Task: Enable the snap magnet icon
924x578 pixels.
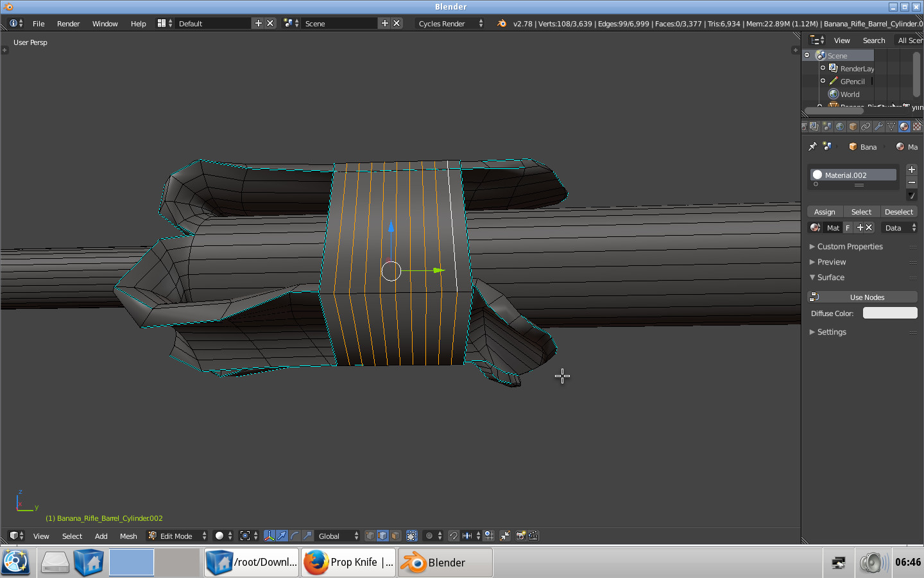Action: [454, 536]
